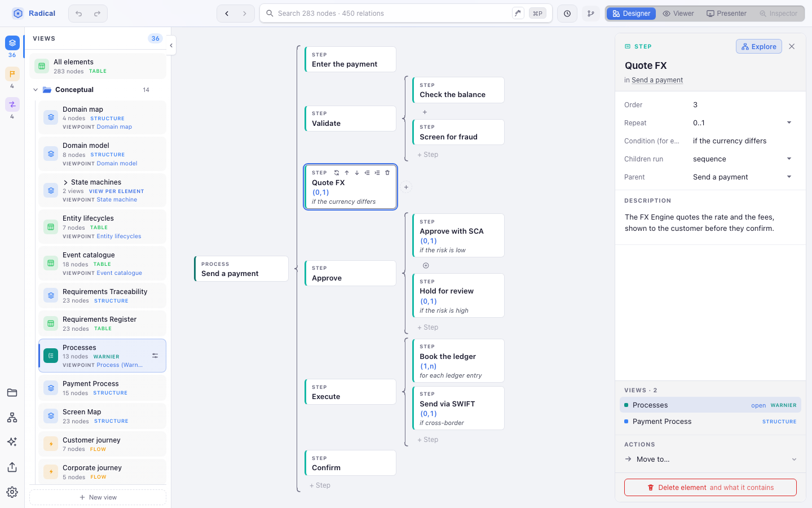812x508 pixels.
Task: Switch to Inspector mode
Action: click(778, 14)
